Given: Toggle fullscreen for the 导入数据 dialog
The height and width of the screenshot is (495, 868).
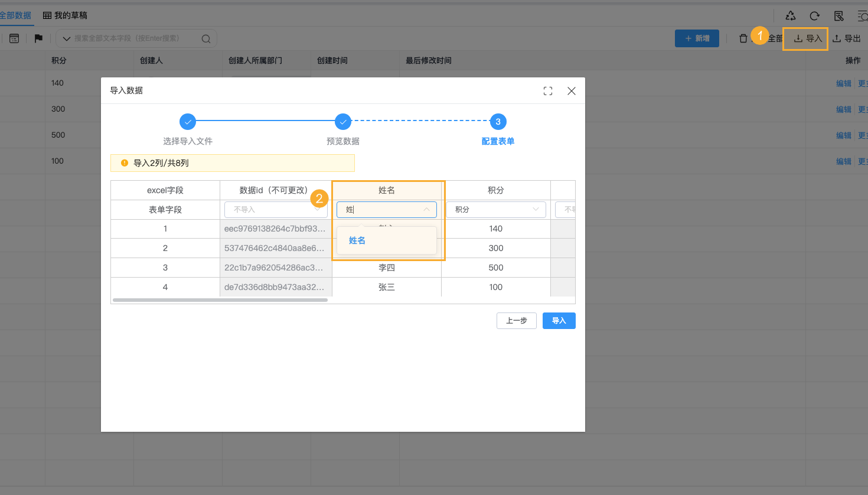Looking at the screenshot, I should pyautogui.click(x=548, y=91).
